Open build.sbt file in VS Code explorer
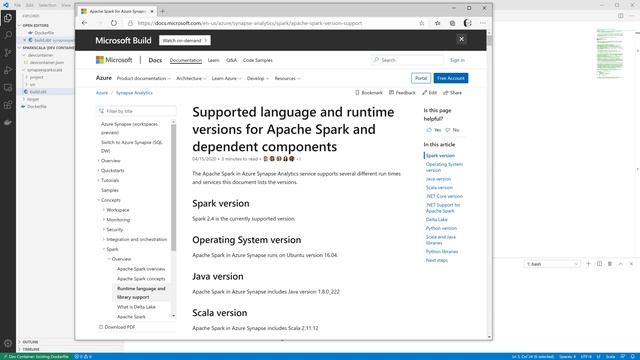The image size is (640, 360). [x=38, y=92]
